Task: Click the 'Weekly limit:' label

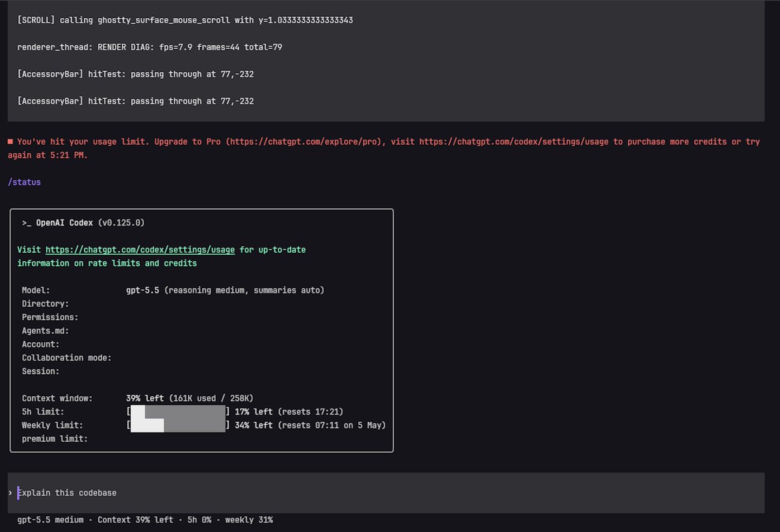Action: pyautogui.click(x=52, y=425)
